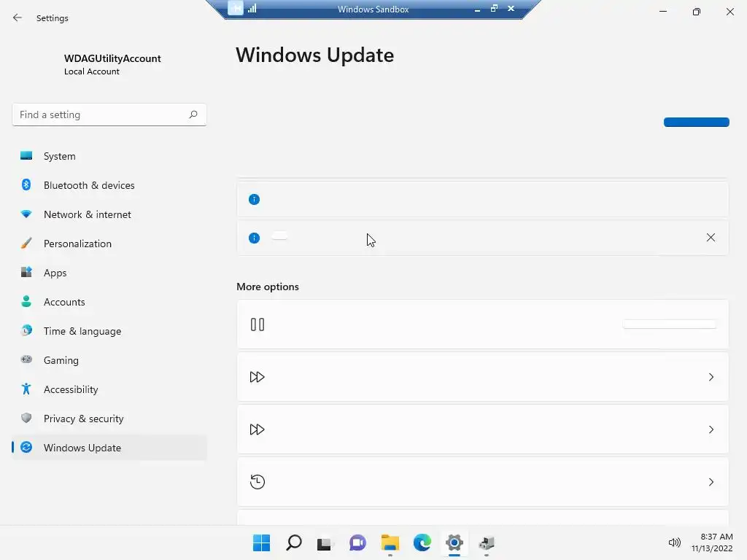This screenshot has width=747, height=560.
Task: Click the update history clock icon
Action: point(258,482)
